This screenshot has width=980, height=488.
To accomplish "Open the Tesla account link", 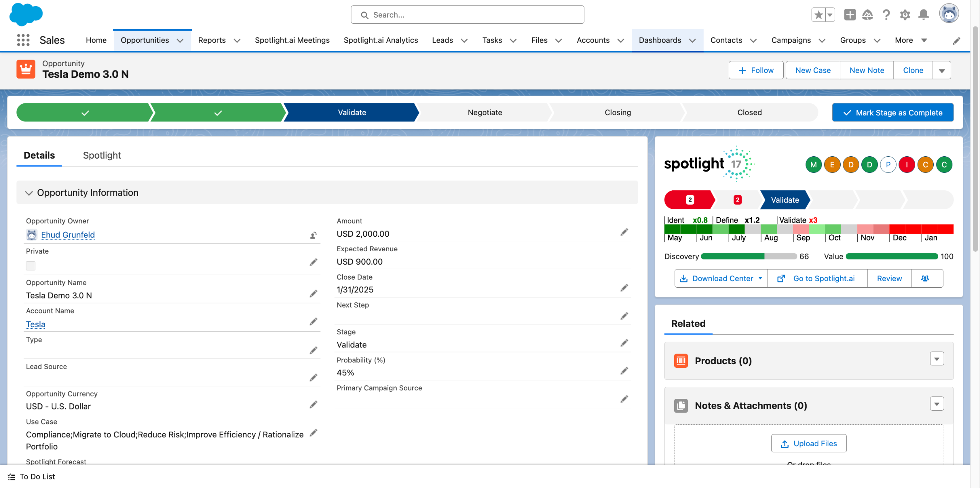I will pos(36,324).
